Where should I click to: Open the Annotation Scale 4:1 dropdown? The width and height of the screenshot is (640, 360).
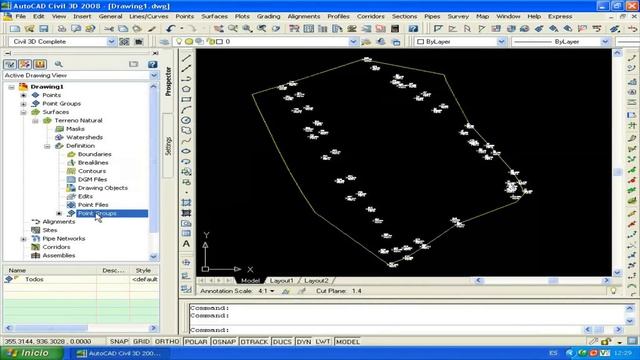(272, 291)
